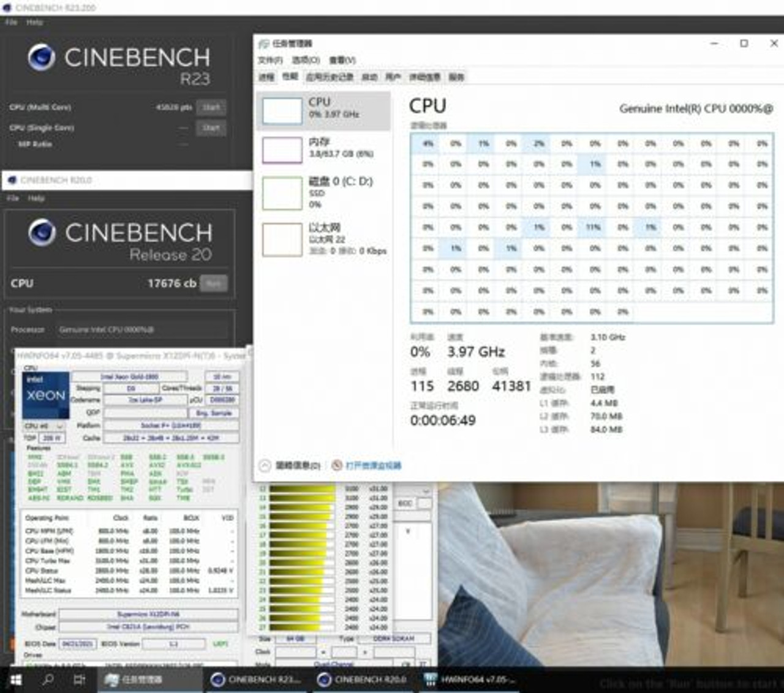Click the Task Manager title bar icon

pos(264,43)
